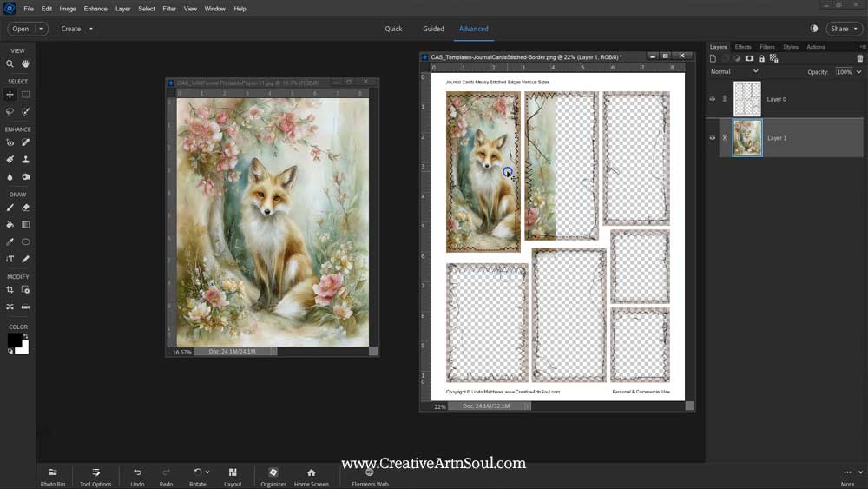Hide Layer 0 with its eye icon
This screenshot has width=868, height=489.
(713, 99)
